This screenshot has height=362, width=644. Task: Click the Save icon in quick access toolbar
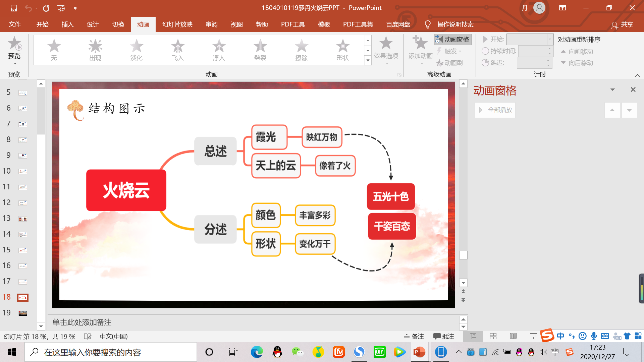click(14, 8)
